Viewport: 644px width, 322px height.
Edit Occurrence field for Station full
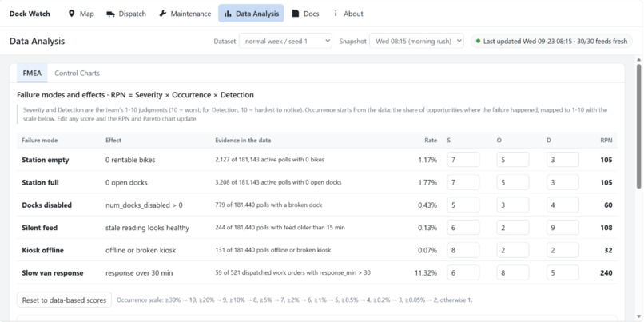coord(513,182)
